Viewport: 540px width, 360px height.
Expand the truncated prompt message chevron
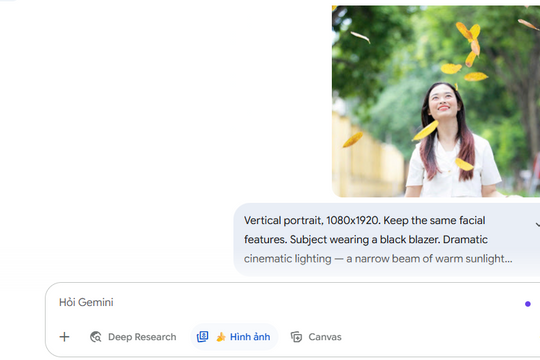click(x=537, y=225)
